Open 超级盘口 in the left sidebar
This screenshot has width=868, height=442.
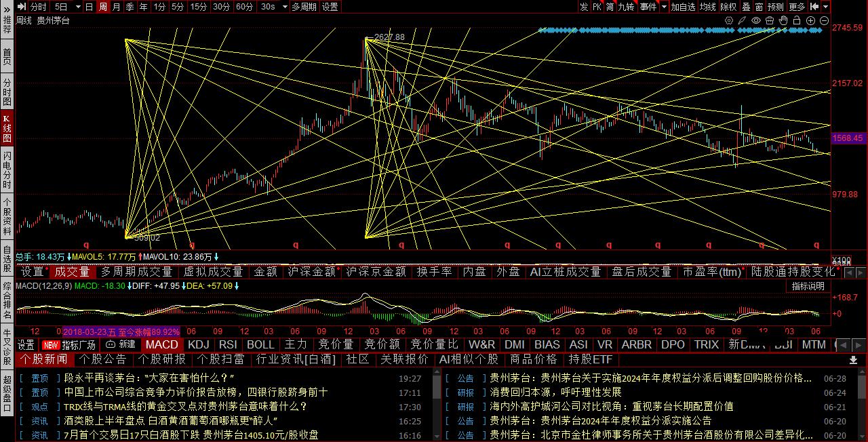coord(7,393)
